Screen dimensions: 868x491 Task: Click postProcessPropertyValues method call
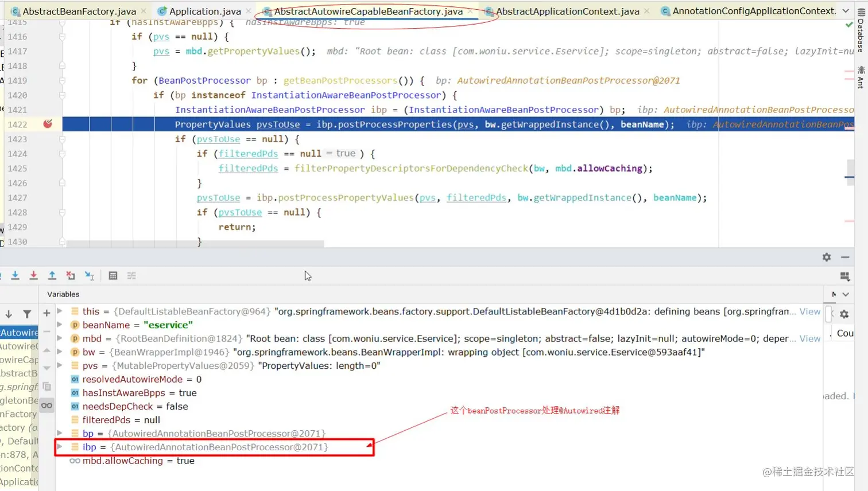tap(346, 198)
